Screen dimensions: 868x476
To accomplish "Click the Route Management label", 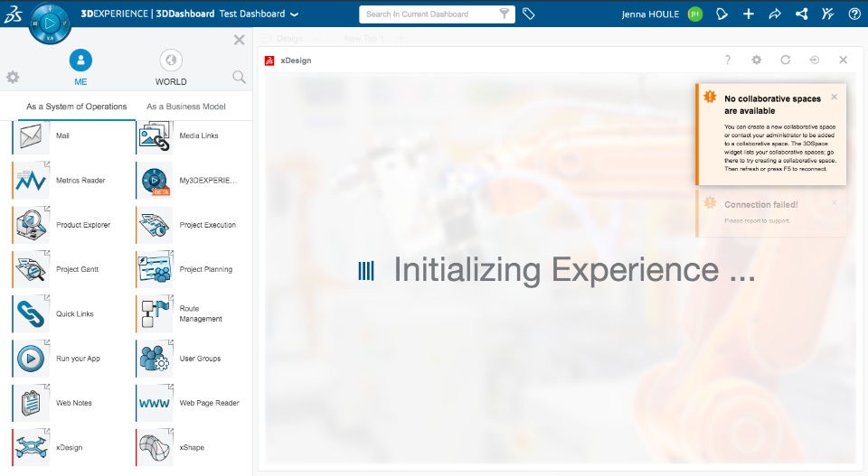I will [201, 314].
